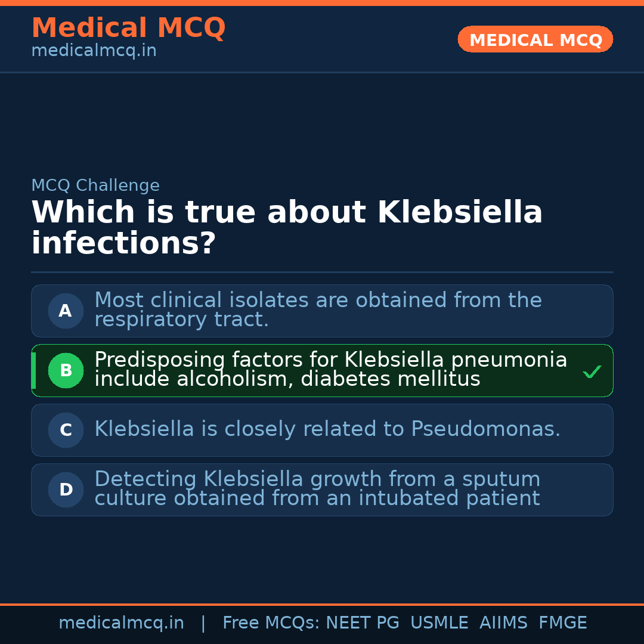Click AIIMS in the footer
This screenshot has height=644, width=644.
(x=503, y=623)
